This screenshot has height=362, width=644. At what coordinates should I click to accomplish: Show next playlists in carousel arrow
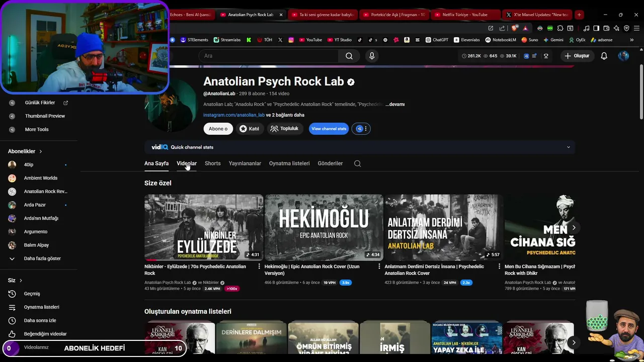tap(574, 342)
